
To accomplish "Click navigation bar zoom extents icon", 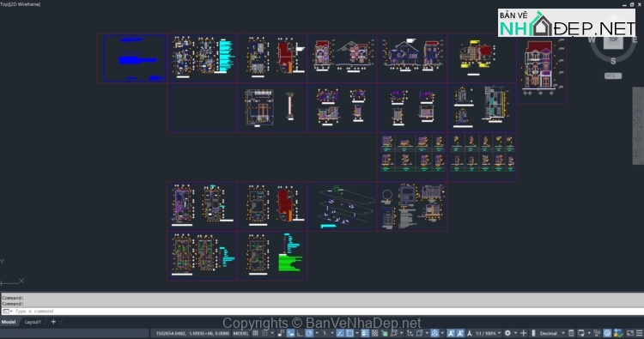I will 638,123.
